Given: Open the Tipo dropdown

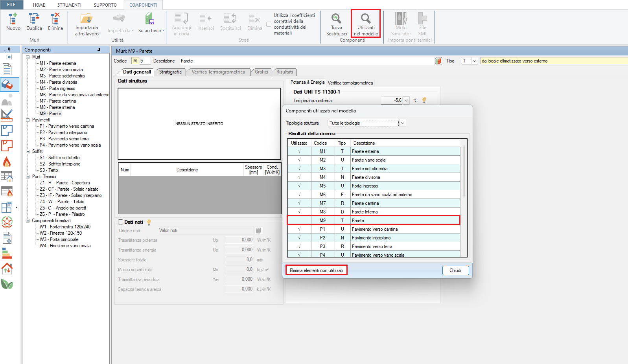Looking at the screenshot, I should click(x=475, y=61).
